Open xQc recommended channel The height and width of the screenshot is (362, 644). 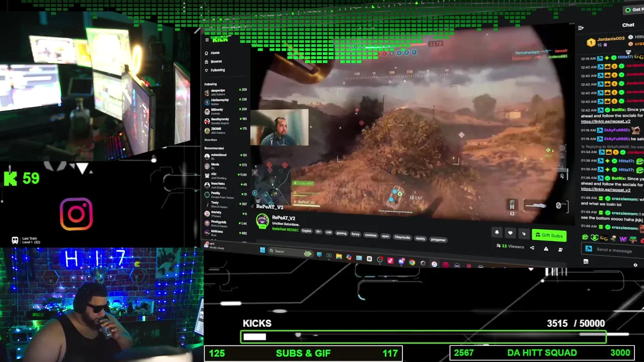point(225,175)
